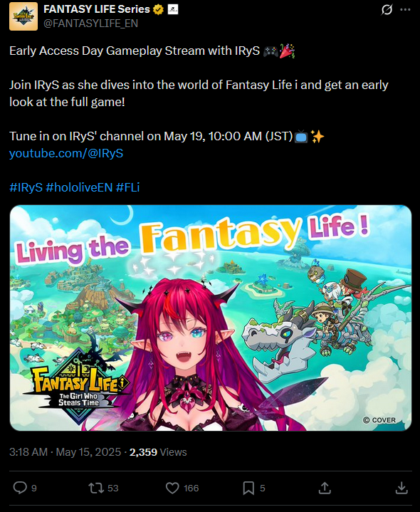Open the three-dot more options menu

click(x=405, y=9)
